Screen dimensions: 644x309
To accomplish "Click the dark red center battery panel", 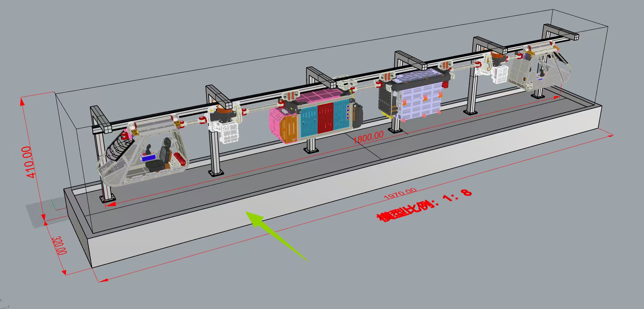I will tap(325, 118).
